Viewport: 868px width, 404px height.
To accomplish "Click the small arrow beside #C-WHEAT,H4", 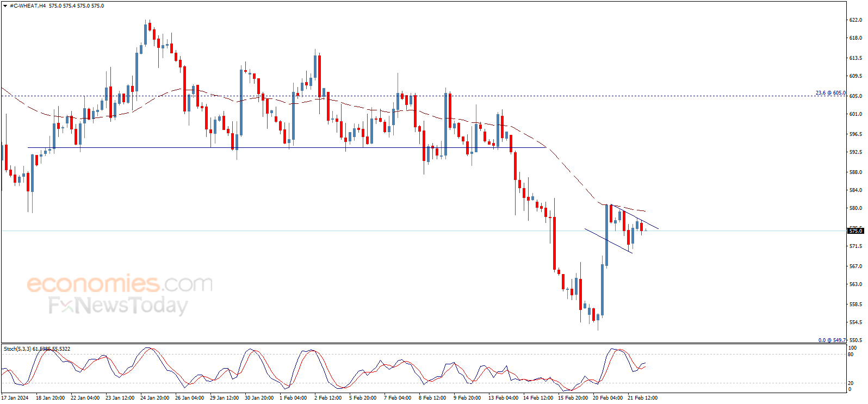I will pos(5,6).
